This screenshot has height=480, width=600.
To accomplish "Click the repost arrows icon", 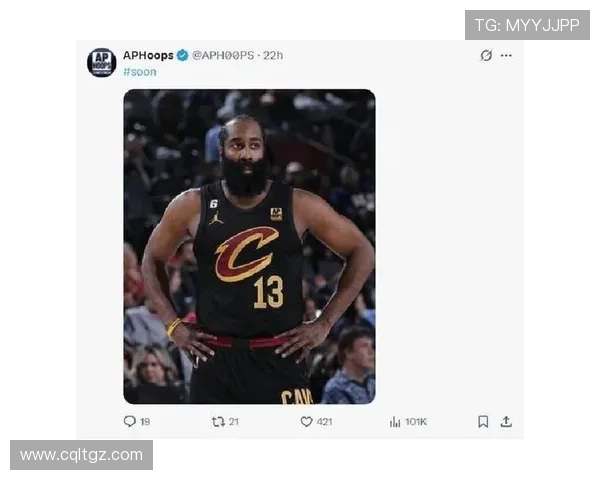I will (x=218, y=422).
